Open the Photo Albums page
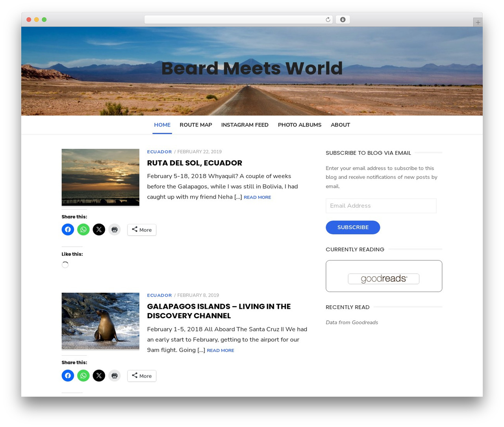Image resolution: width=504 pixels, height=427 pixels. coord(300,125)
